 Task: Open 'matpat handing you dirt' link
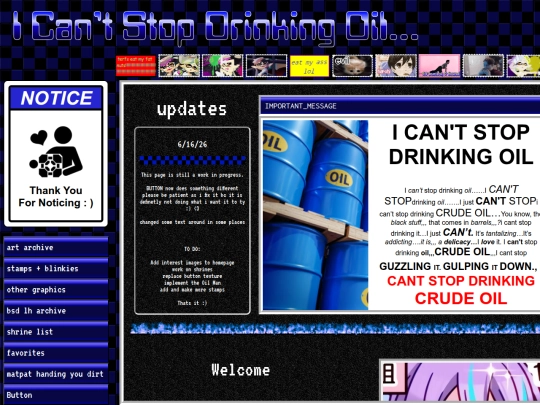56,373
